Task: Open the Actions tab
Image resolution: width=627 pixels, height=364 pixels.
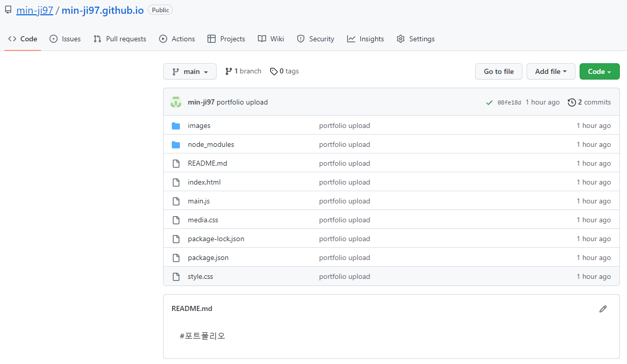Action: (x=177, y=39)
